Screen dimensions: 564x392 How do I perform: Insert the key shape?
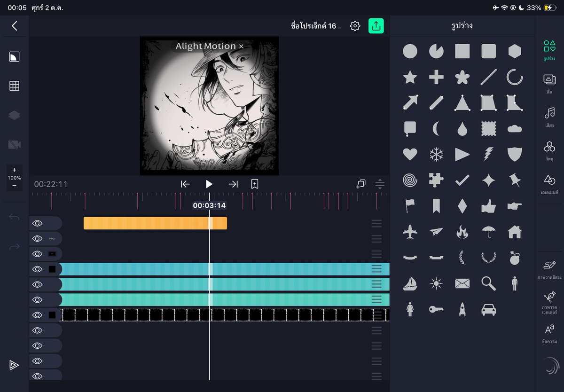coord(436,309)
